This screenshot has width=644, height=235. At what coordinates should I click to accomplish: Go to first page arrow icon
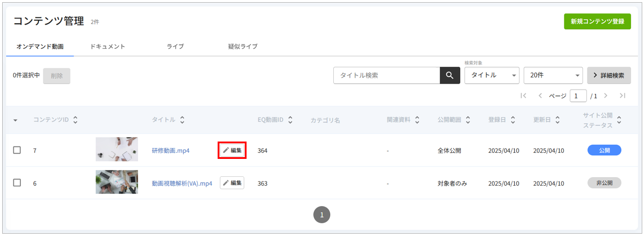(523, 96)
